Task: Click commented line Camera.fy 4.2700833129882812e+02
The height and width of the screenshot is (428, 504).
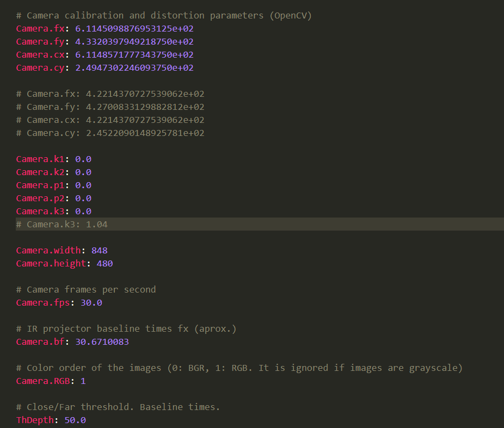Action: [x=110, y=107]
